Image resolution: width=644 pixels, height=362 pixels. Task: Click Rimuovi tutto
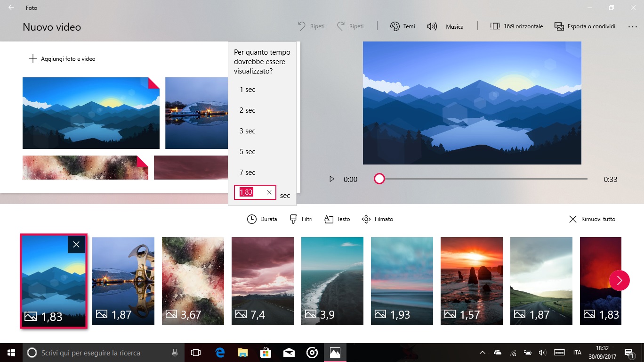pos(592,219)
